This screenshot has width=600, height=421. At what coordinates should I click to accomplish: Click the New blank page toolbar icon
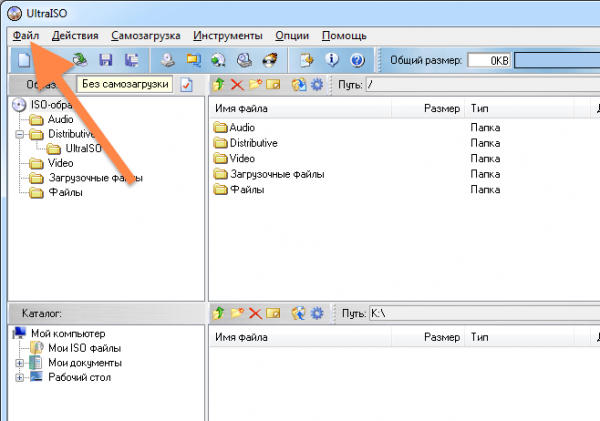point(24,60)
